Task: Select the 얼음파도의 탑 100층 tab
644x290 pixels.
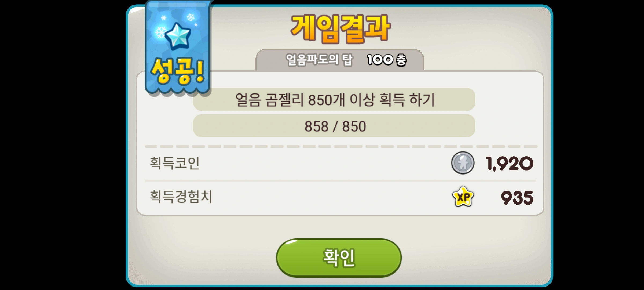Action: click(340, 60)
